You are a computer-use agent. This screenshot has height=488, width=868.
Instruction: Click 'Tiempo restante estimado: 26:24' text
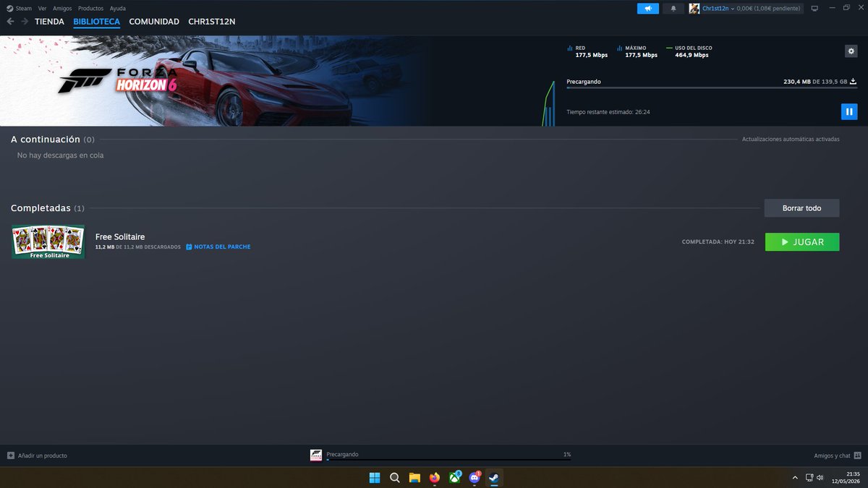point(608,112)
